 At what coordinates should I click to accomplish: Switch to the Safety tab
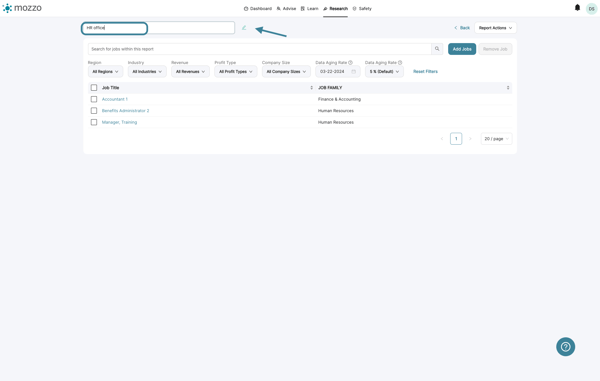click(362, 8)
